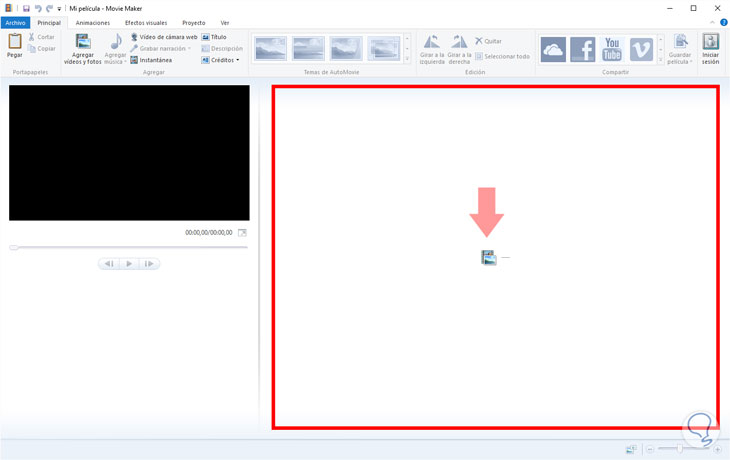This screenshot has width=730, height=460.
Task: Click the previous frame button
Action: coord(109,264)
